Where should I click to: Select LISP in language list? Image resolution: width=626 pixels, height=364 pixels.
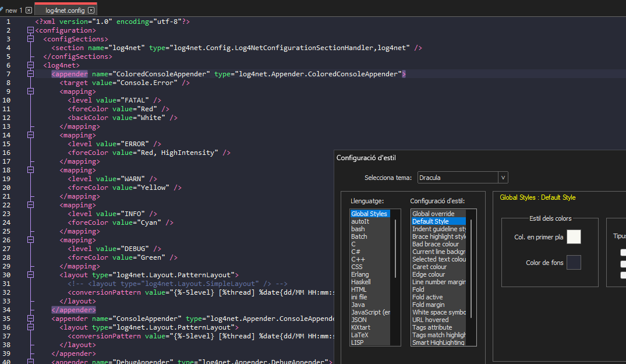370,342
